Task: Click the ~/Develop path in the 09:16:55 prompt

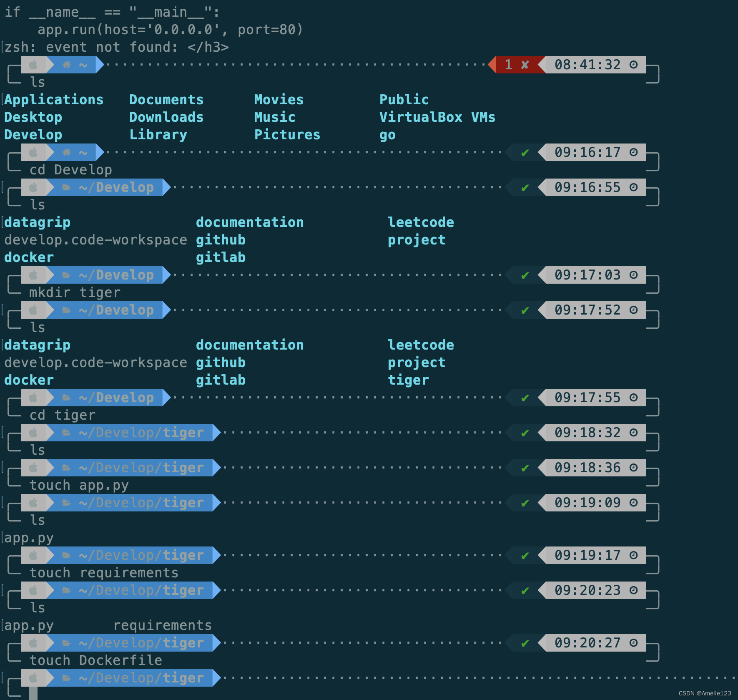Action: tap(116, 188)
